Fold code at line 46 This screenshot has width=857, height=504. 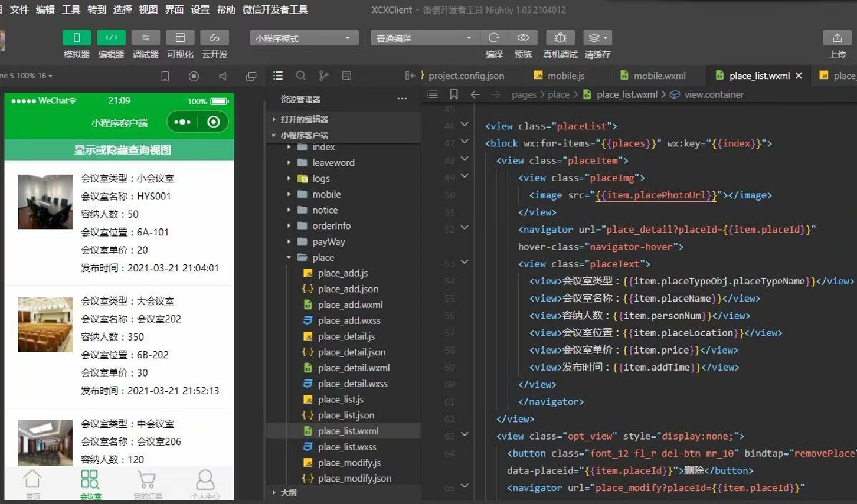[465, 125]
